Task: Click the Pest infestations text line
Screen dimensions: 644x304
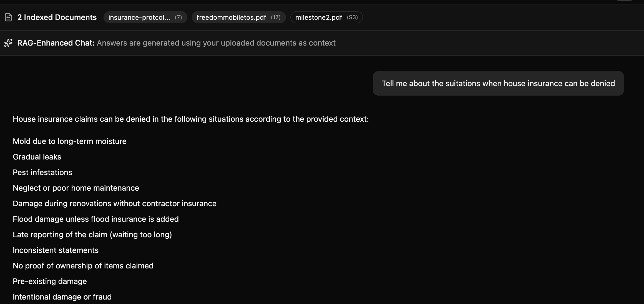Action: 42,172
